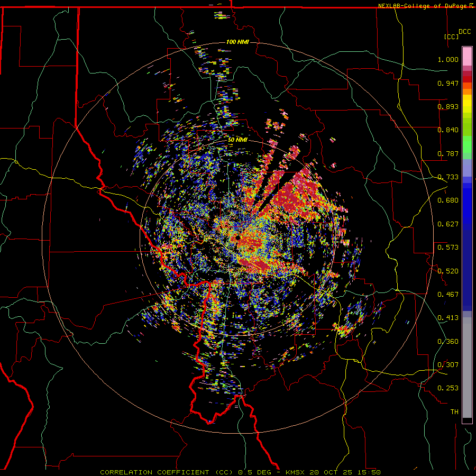Click the 50 NMI range ring label
This screenshot has height=476, width=476.
click(237, 140)
